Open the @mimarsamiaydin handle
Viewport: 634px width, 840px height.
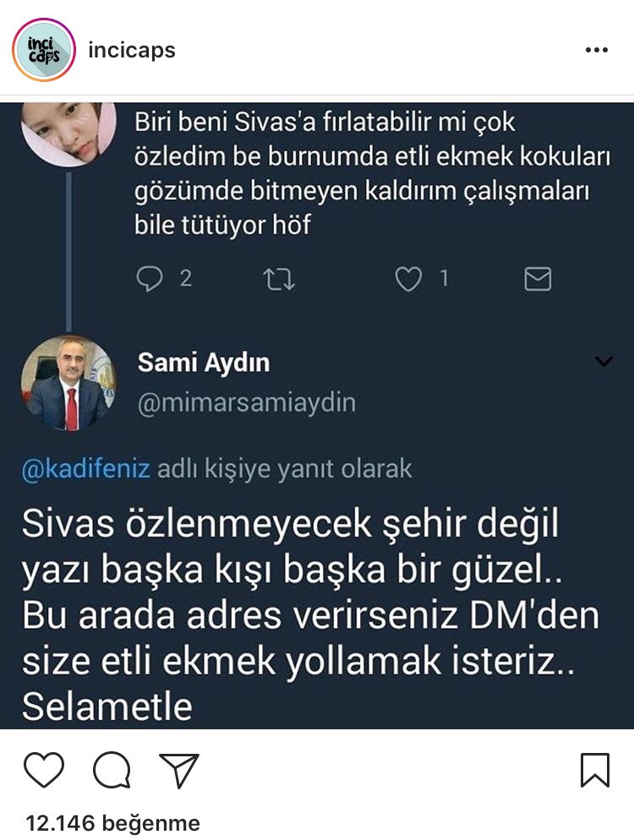pyautogui.click(x=246, y=402)
